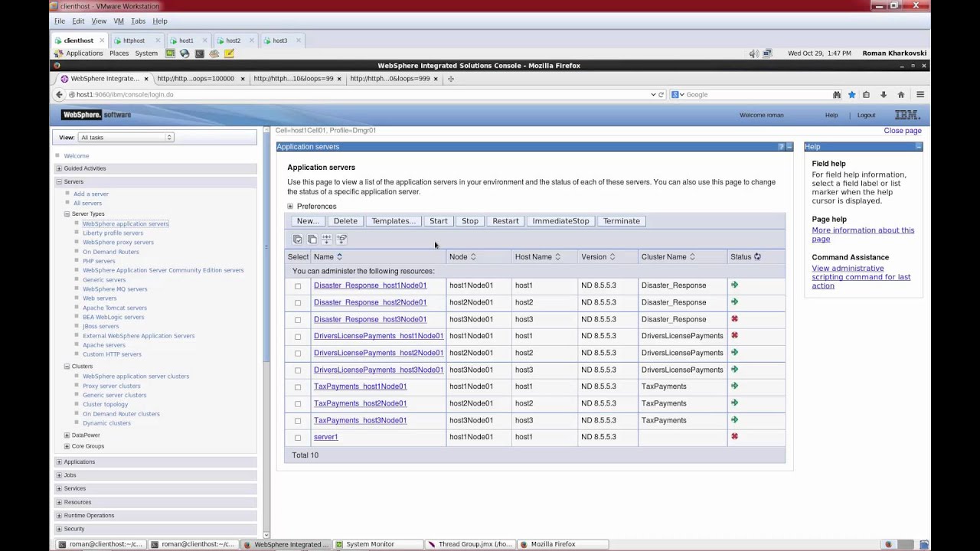Clear the table filter icon
Viewport: 980px width, 551px height.
click(x=341, y=240)
